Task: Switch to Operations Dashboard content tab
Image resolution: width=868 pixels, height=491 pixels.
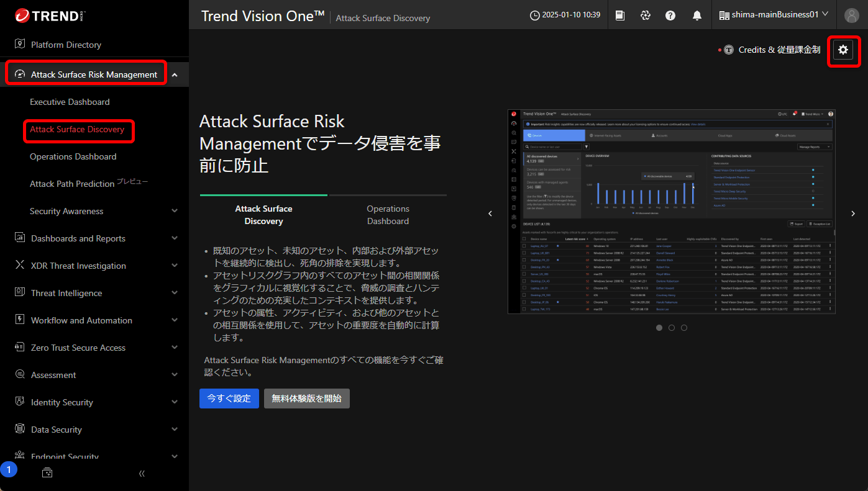Action: pyautogui.click(x=388, y=215)
